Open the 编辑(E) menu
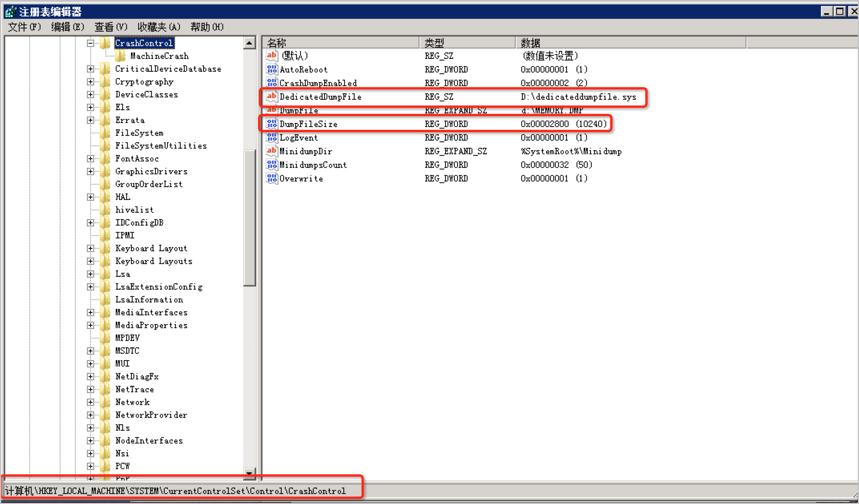The height and width of the screenshot is (504, 859). [68, 27]
